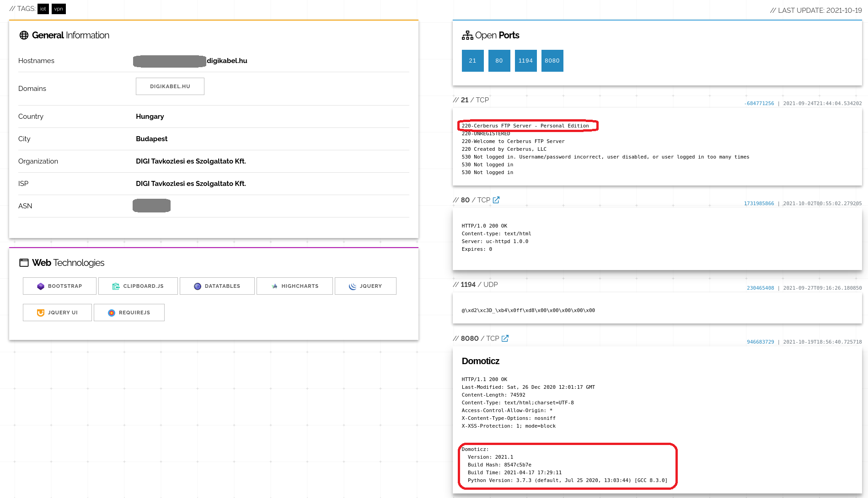868x498 pixels.
Task: Click the 21 / TCP section heading
Action: [471, 100]
